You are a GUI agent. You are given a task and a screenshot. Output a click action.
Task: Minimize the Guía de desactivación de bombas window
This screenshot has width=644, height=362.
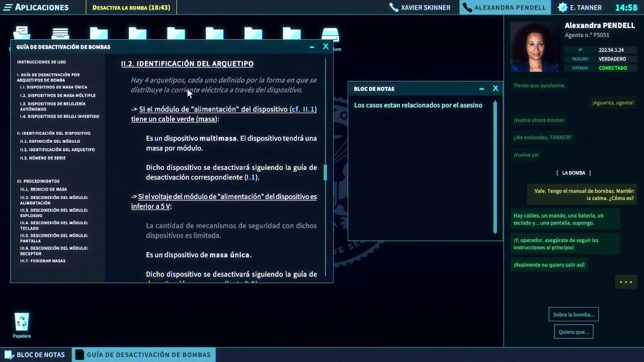(312, 47)
